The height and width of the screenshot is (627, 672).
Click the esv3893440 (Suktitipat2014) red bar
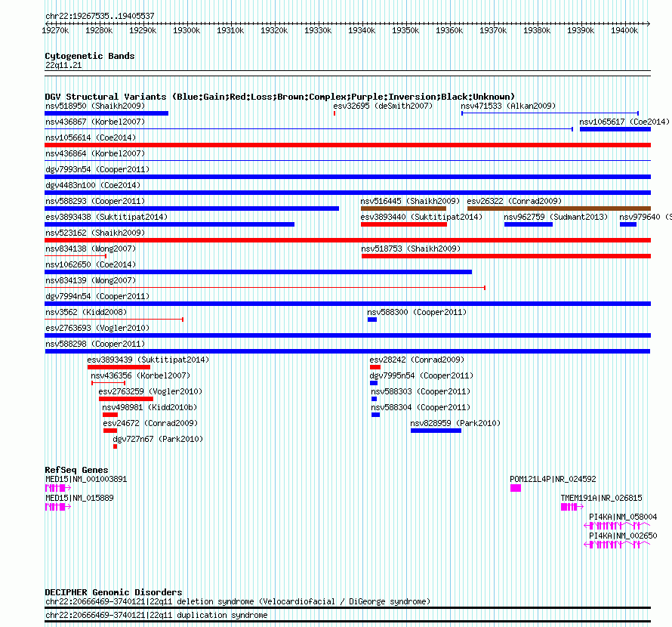tap(404, 224)
